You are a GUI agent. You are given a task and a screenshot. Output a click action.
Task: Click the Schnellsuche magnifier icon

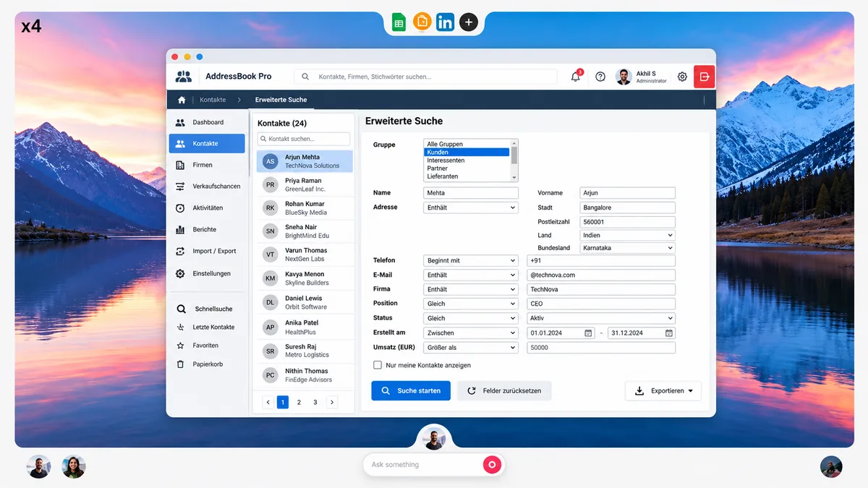181,309
